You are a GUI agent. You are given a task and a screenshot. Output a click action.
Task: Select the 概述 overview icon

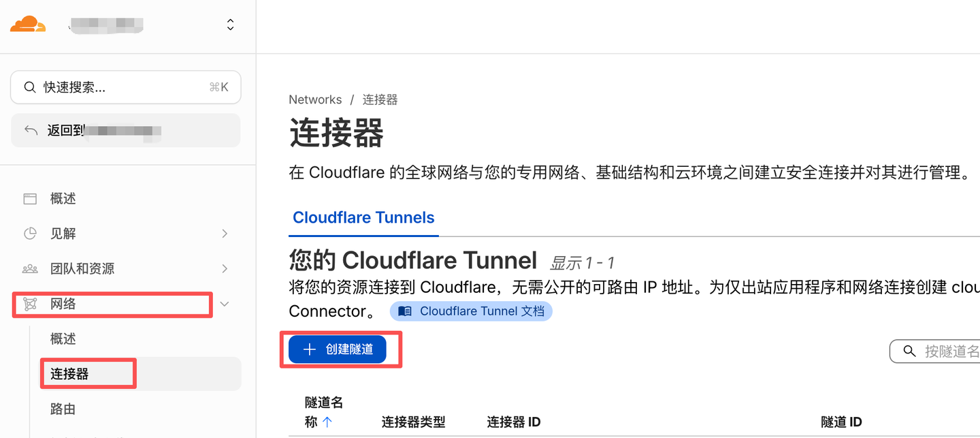(x=30, y=199)
